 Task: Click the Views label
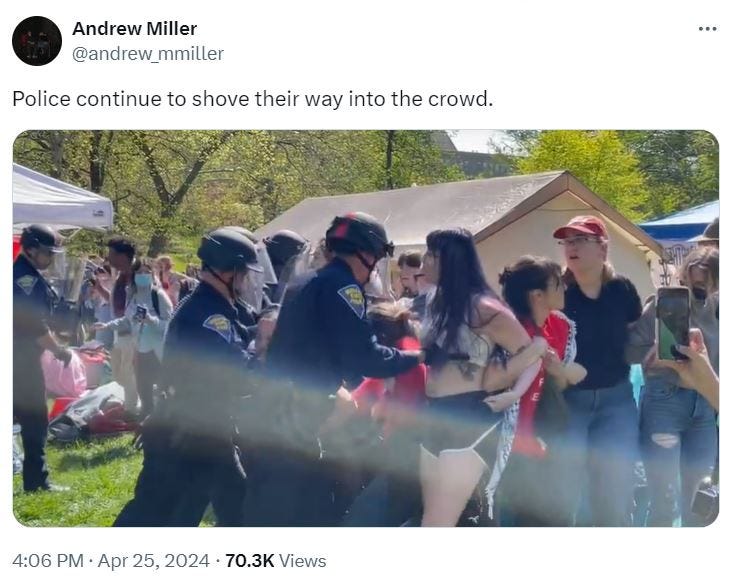coord(303,561)
